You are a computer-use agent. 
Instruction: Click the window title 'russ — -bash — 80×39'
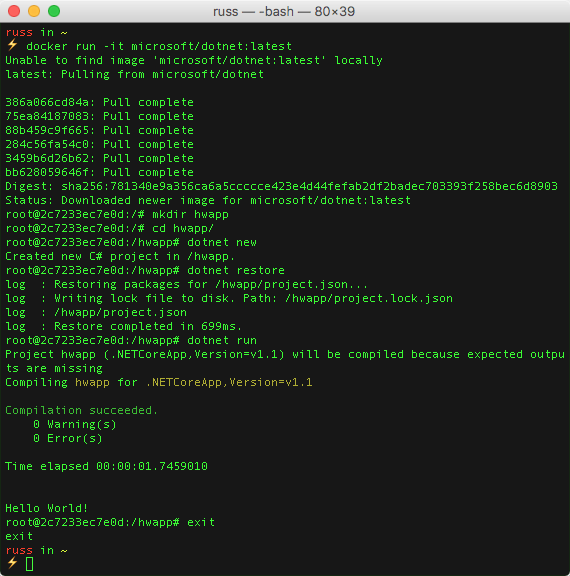click(x=284, y=11)
